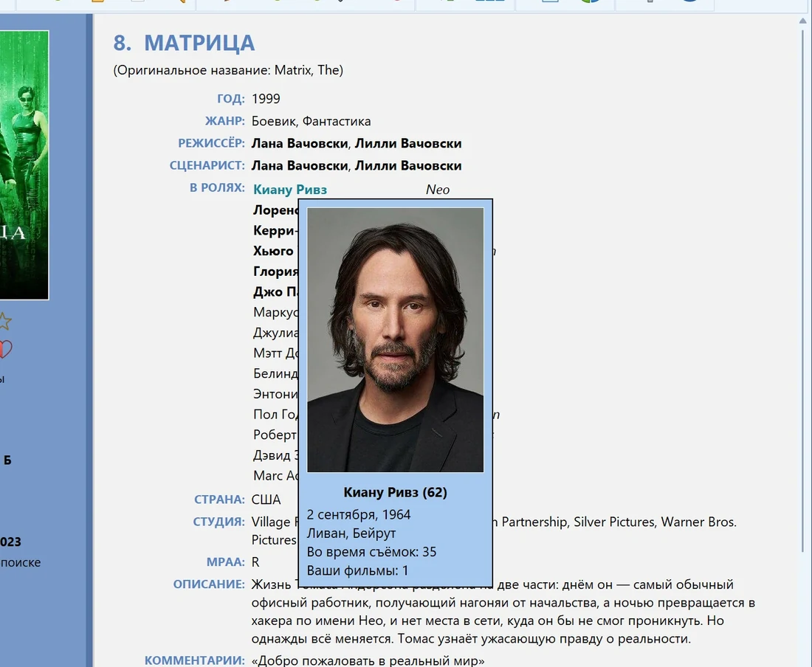Click the line Ваши фильмы: 1

(357, 571)
